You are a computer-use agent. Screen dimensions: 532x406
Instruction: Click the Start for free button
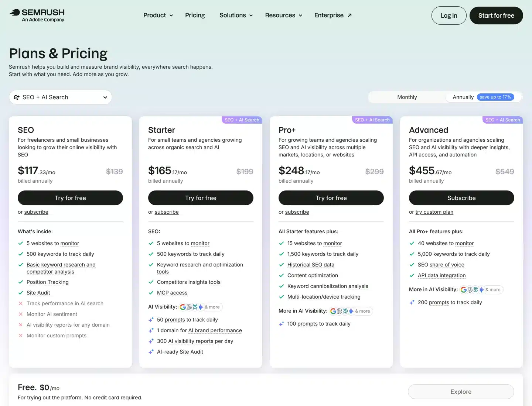pyautogui.click(x=496, y=16)
